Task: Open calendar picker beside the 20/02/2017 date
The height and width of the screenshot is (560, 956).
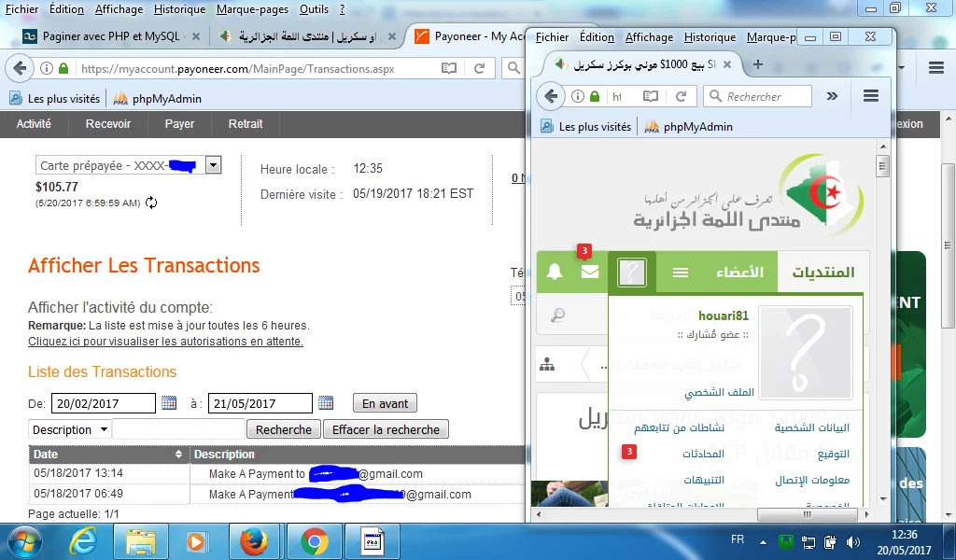Action: [x=169, y=403]
